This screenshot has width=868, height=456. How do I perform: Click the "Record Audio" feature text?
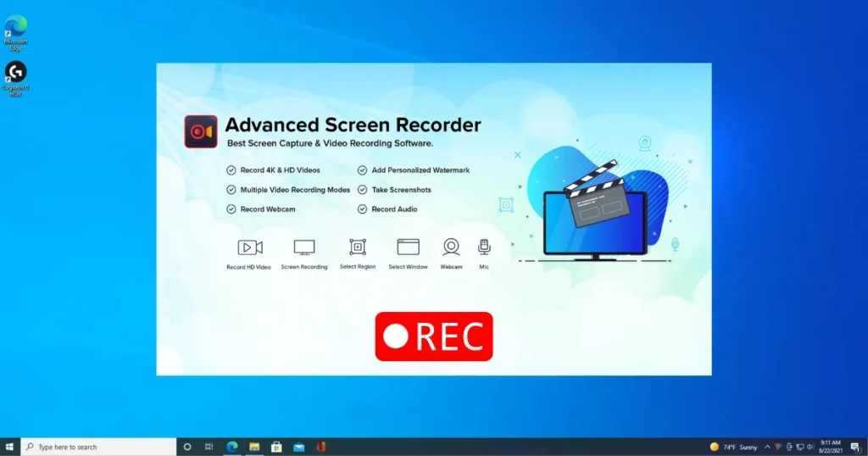click(395, 209)
